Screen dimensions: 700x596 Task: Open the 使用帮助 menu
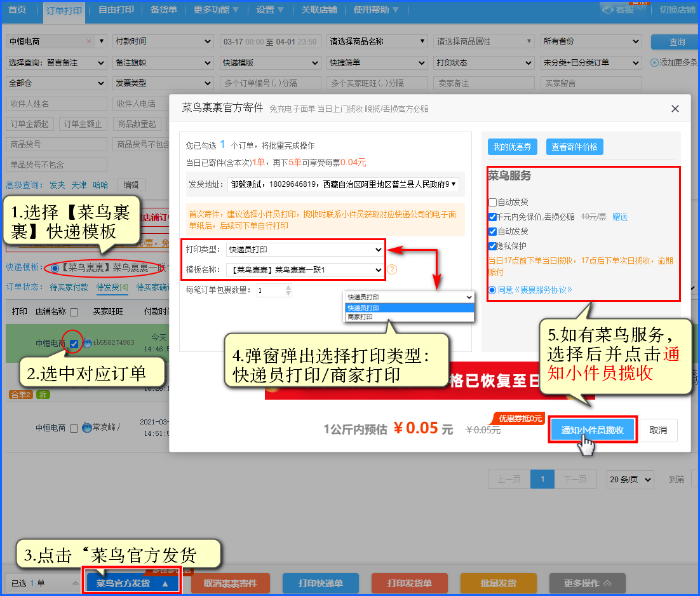point(376,10)
